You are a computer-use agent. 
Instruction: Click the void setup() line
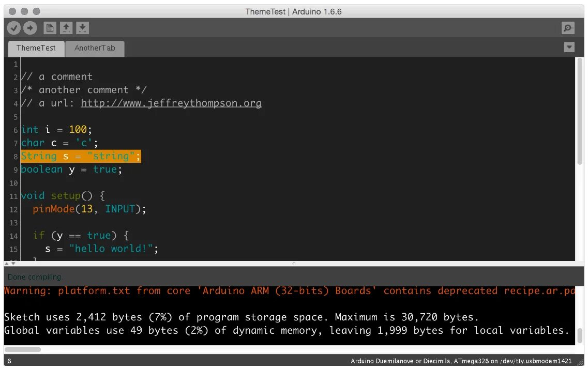63,196
